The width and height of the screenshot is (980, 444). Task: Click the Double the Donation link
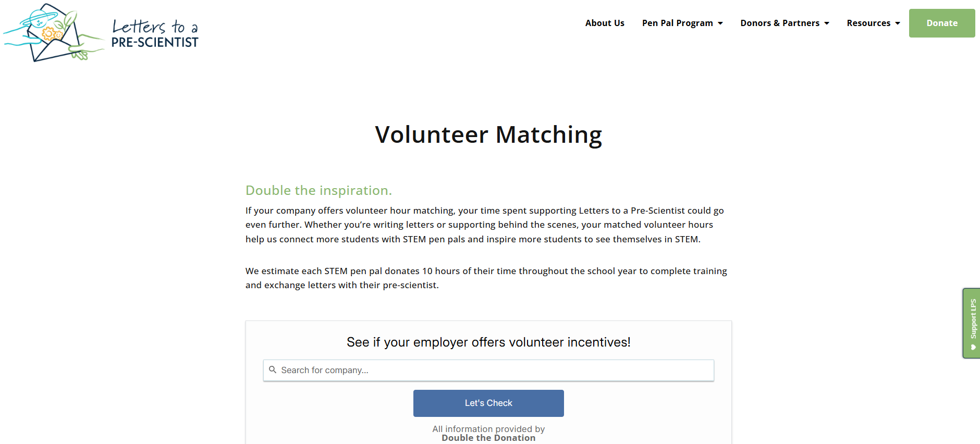coord(488,438)
